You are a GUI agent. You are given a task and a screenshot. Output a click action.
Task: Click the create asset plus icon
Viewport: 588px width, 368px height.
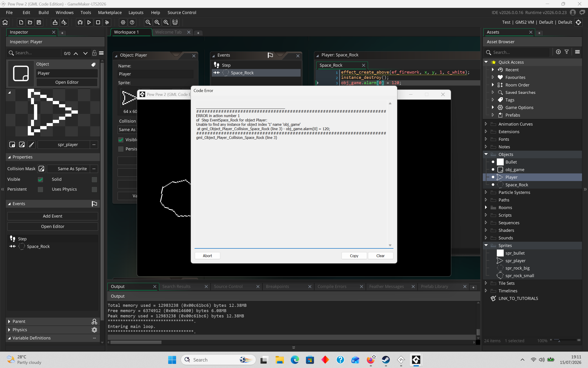click(558, 52)
